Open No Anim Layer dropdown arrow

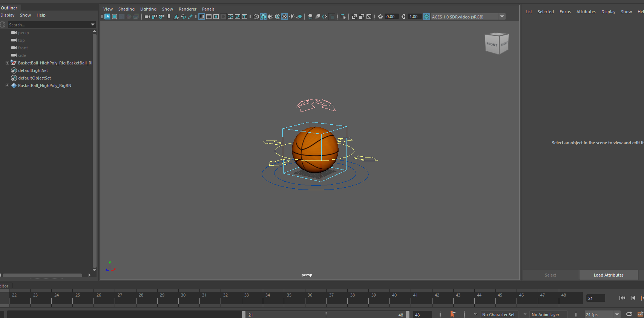pyautogui.click(x=525, y=314)
